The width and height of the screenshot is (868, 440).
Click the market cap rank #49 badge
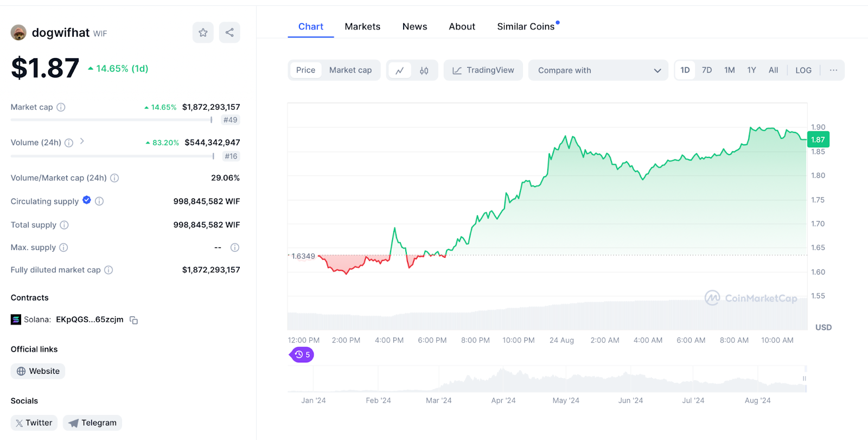point(231,120)
